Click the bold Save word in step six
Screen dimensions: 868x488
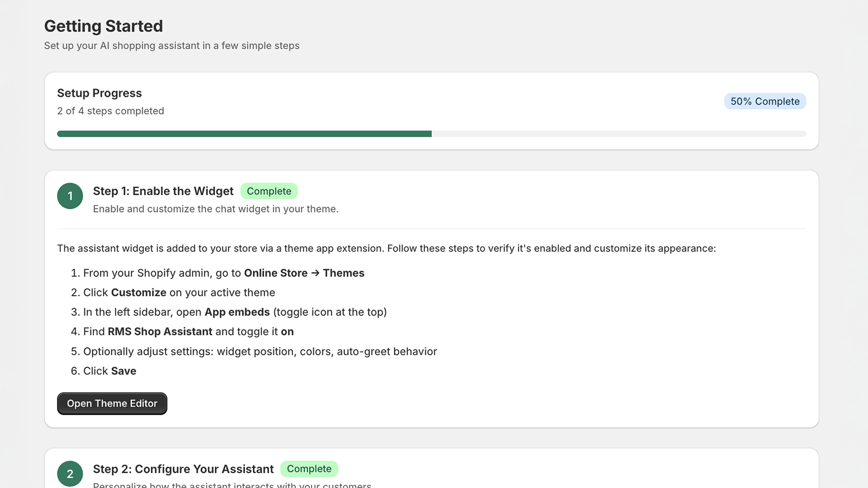pyautogui.click(x=124, y=371)
